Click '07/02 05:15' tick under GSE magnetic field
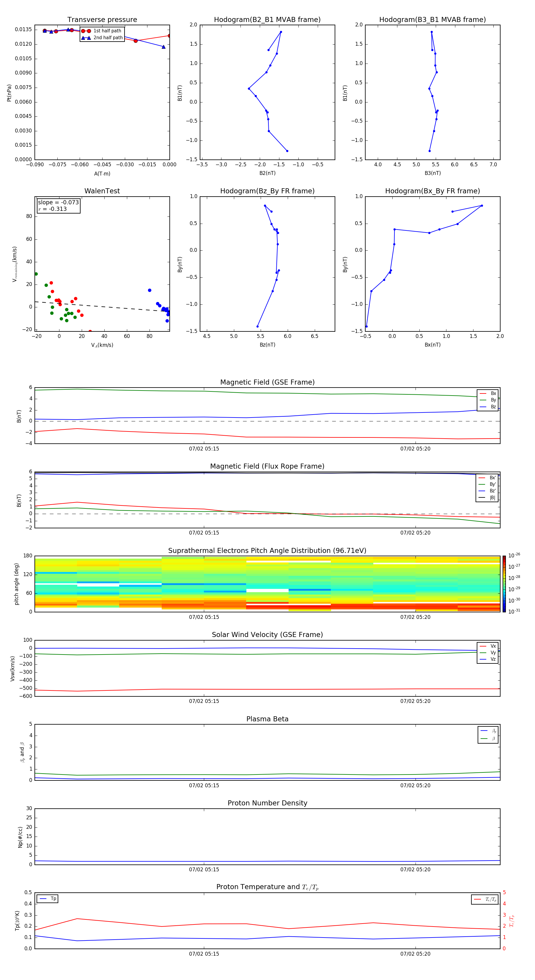 tap(204, 449)
